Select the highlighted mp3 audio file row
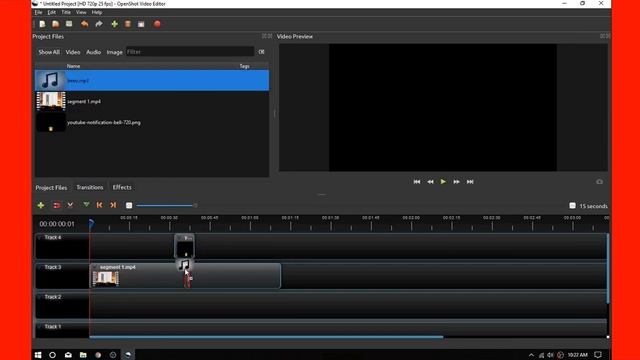The image size is (640, 360). point(152,80)
